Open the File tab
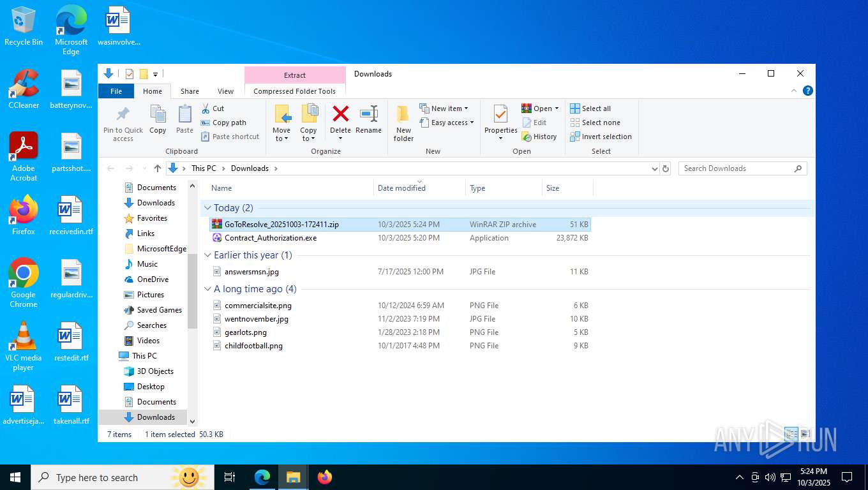Screen dimensions: 868x490 coord(116,91)
